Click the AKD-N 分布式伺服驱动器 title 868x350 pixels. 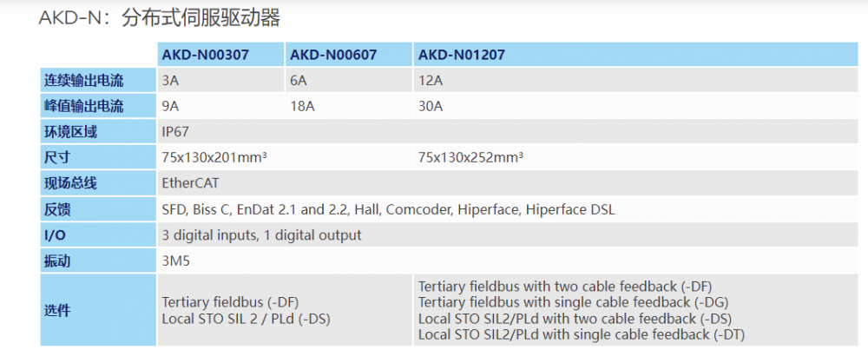point(160,17)
